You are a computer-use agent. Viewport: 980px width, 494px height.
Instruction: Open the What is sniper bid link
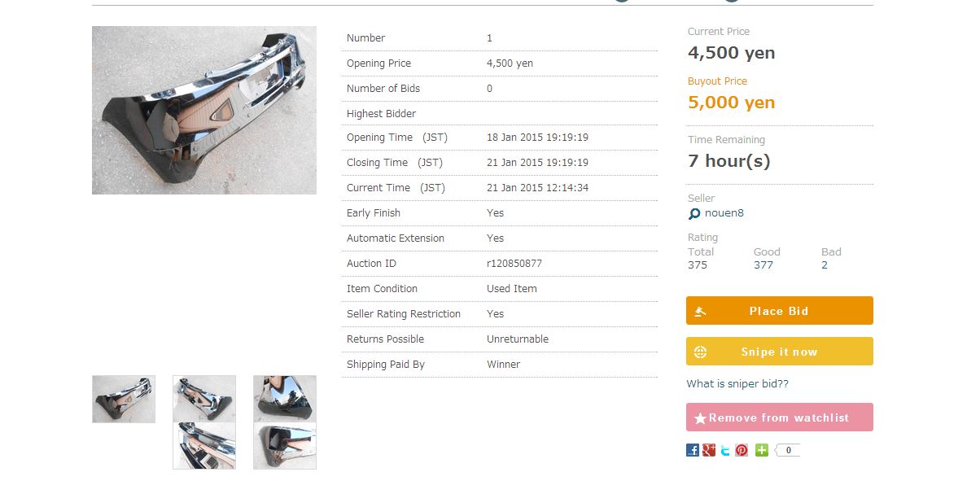coord(737,384)
